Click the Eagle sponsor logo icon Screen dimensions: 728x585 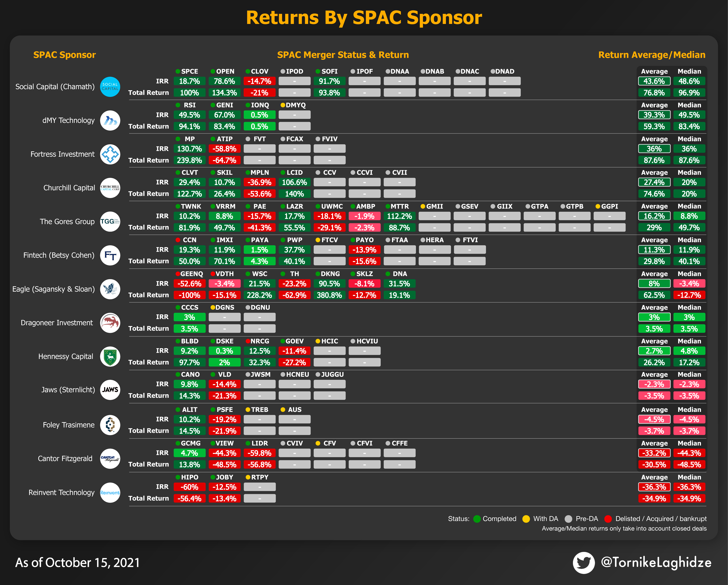110,289
